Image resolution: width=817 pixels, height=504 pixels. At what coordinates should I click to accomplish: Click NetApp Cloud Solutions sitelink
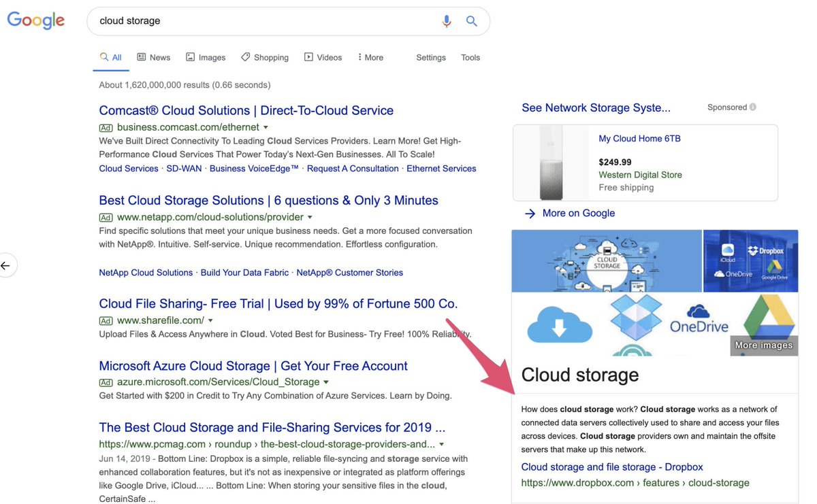tap(146, 273)
